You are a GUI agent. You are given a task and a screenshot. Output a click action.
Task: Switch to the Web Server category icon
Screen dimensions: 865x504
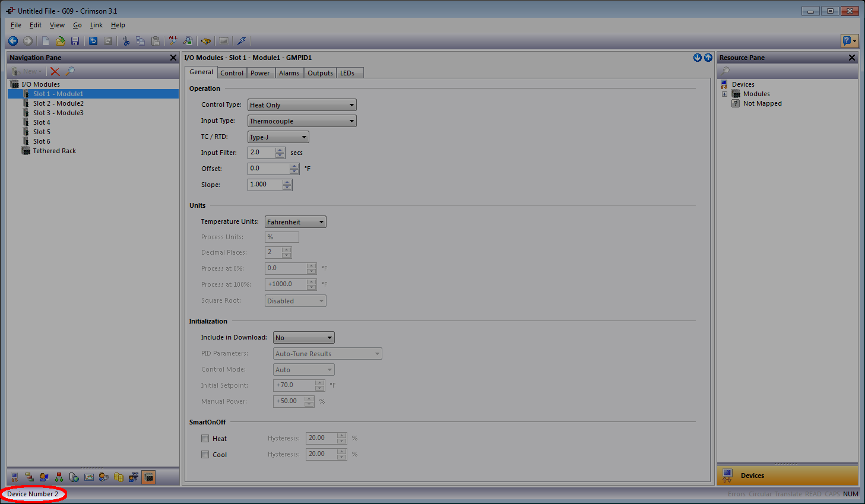[x=74, y=477]
